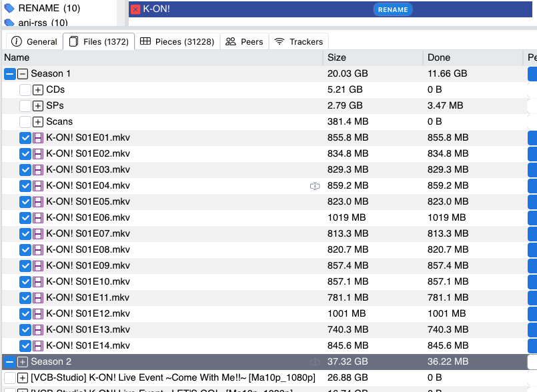Expand the Season 2 folder

[23, 362]
